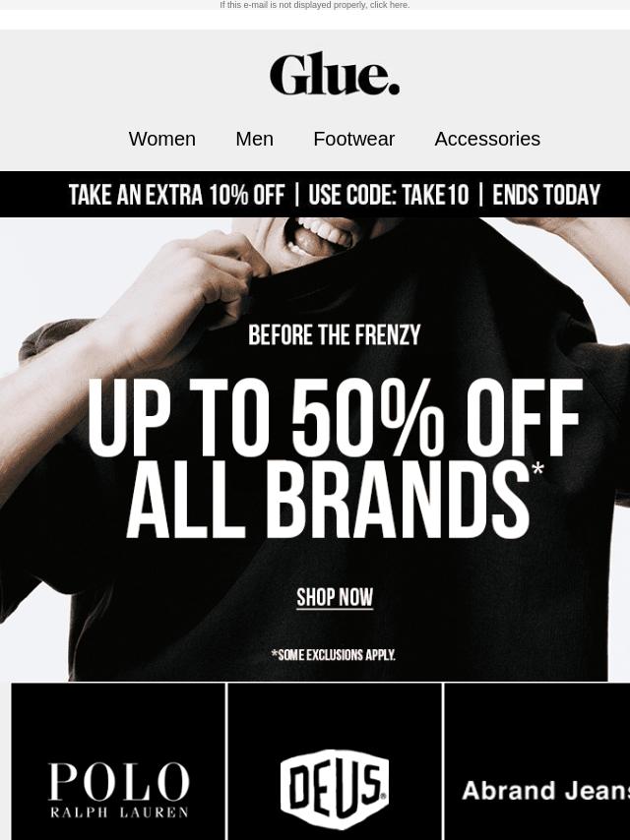Open the Deus brand logo tile
The image size is (630, 840).
[x=335, y=761]
